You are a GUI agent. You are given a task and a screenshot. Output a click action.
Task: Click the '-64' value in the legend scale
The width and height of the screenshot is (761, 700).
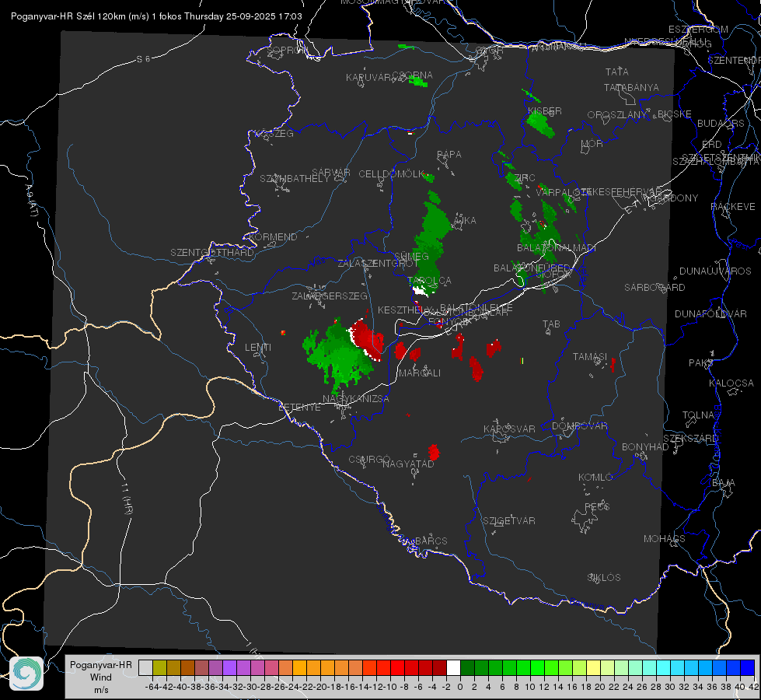tap(152, 687)
